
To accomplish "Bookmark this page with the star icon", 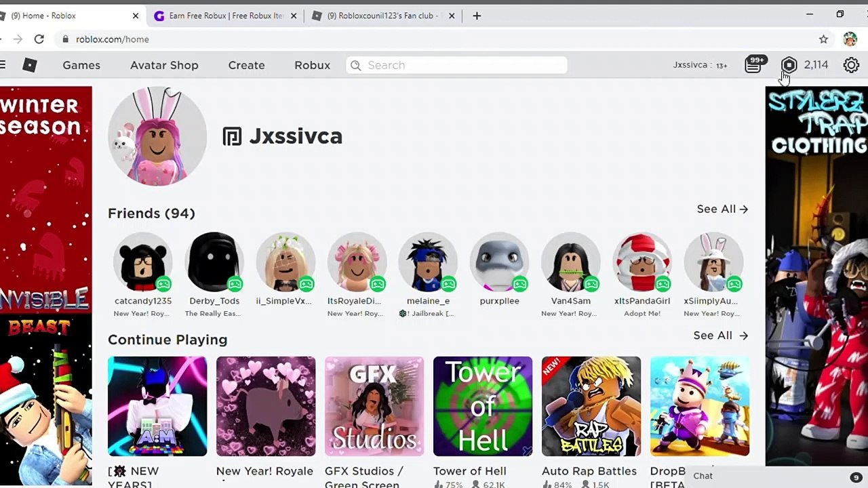I will click(x=823, y=39).
